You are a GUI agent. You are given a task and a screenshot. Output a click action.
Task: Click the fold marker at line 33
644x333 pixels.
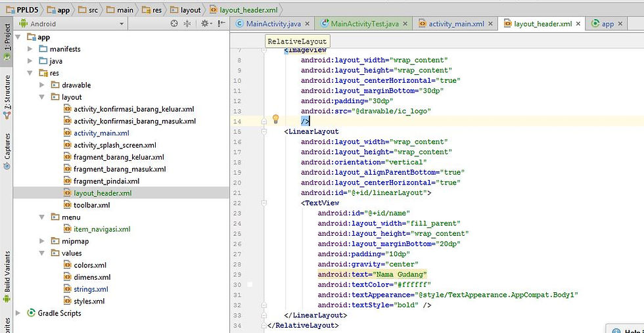(x=264, y=315)
